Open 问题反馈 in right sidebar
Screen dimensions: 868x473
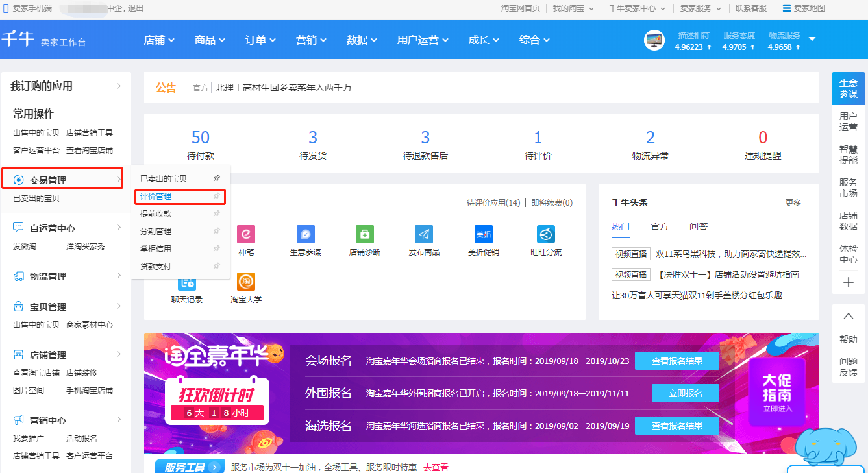[848, 367]
